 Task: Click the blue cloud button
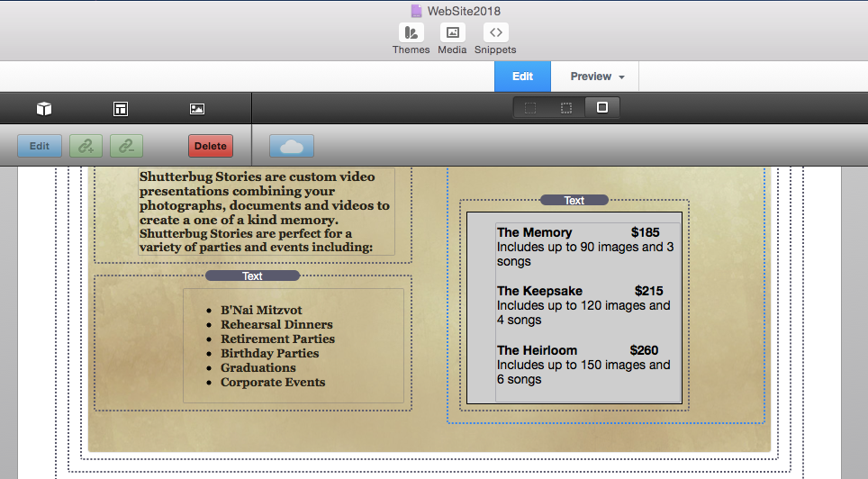292,146
